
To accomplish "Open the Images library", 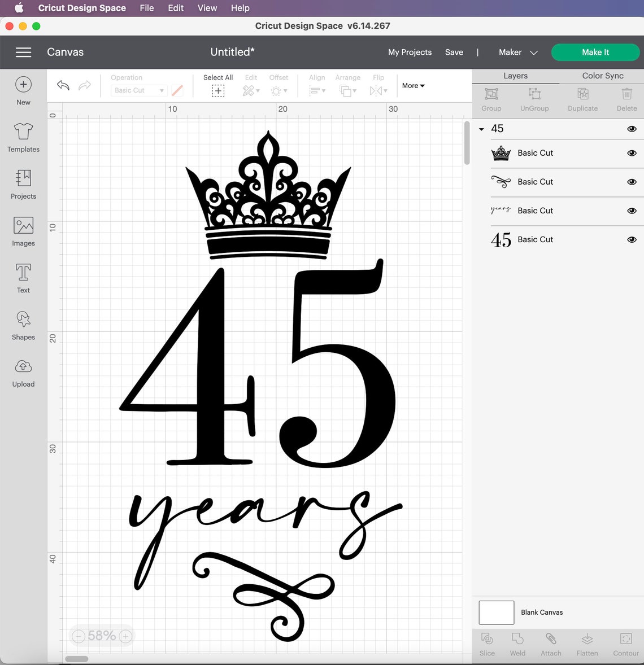I will (x=23, y=230).
